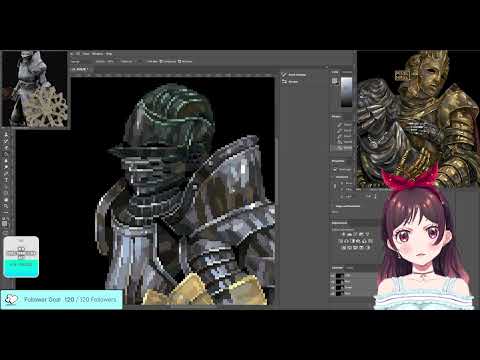
Task: Select the Zoom magnifier tool in toolbar
Action: (6, 206)
